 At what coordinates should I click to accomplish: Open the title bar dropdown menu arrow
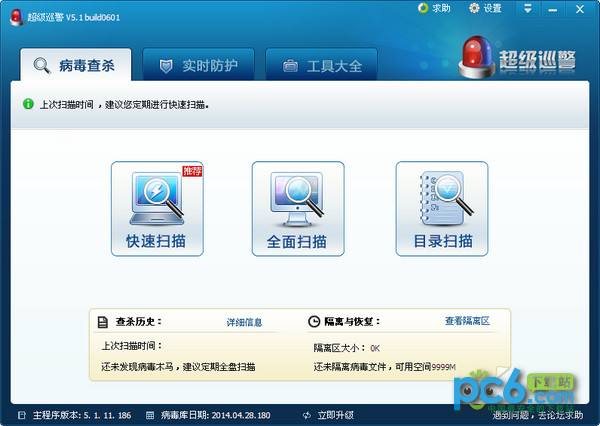(528, 8)
